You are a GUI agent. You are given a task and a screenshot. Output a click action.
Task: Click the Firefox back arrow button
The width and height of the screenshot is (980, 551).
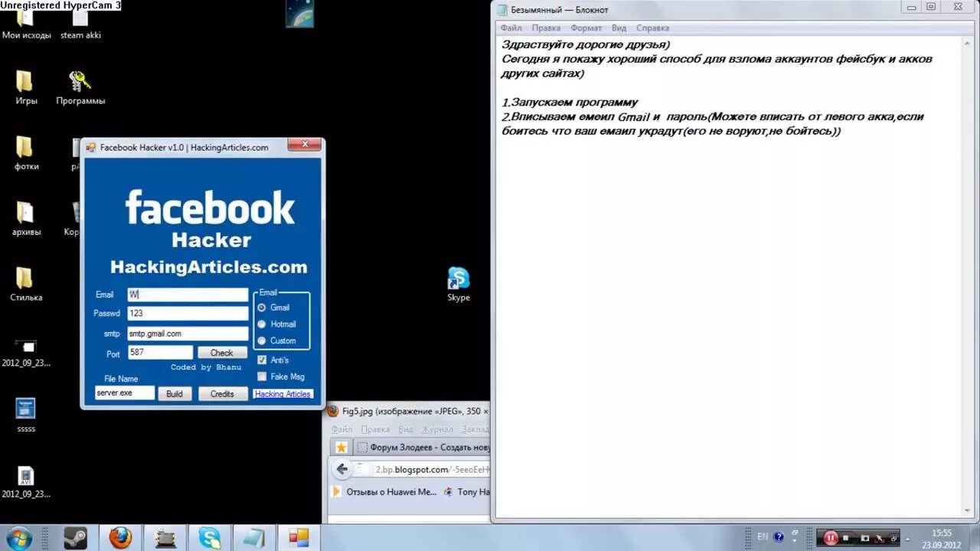pos(342,469)
